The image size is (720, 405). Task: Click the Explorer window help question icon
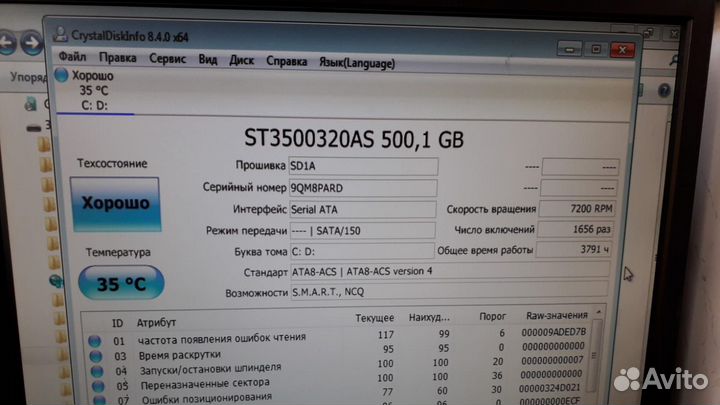pyautogui.click(x=664, y=90)
